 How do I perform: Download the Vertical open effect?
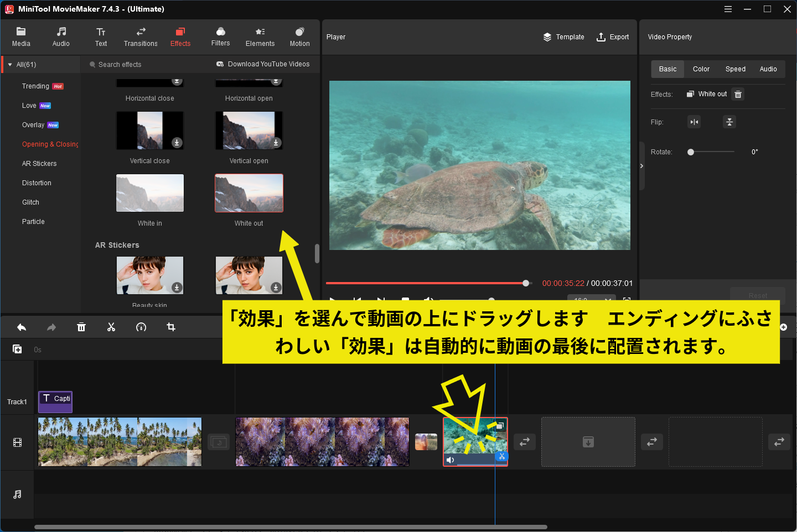[276, 143]
